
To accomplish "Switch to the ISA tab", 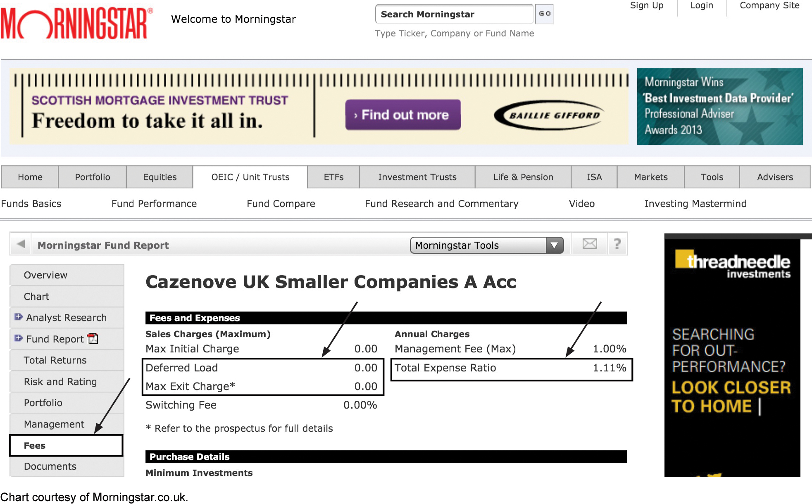I will [594, 177].
